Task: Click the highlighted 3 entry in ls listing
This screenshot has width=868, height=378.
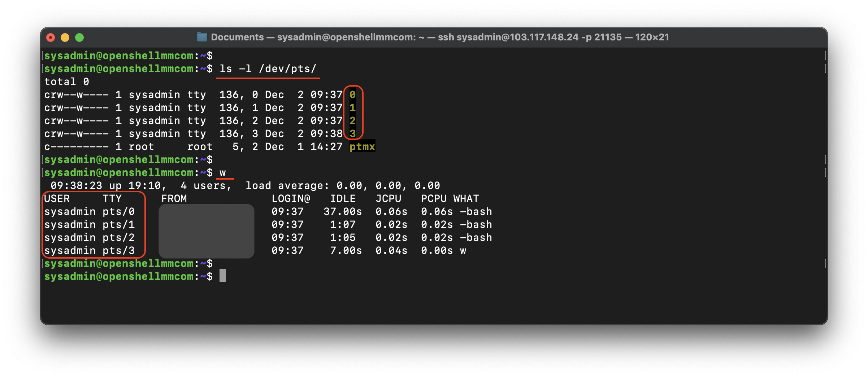Action: [352, 133]
